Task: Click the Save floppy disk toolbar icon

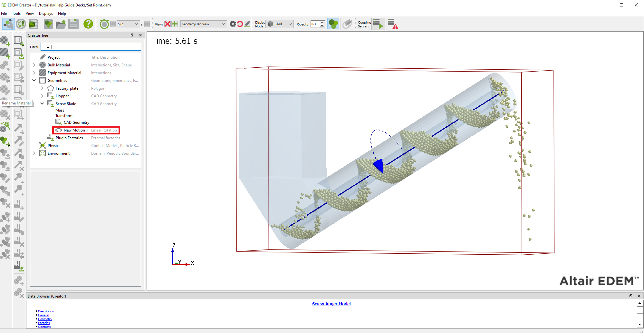Action: [73, 24]
